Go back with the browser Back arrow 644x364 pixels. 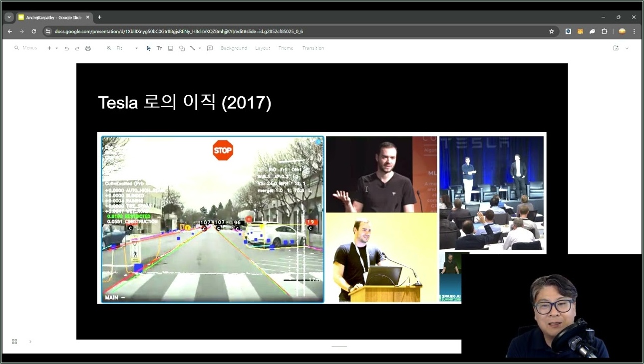(x=9, y=31)
